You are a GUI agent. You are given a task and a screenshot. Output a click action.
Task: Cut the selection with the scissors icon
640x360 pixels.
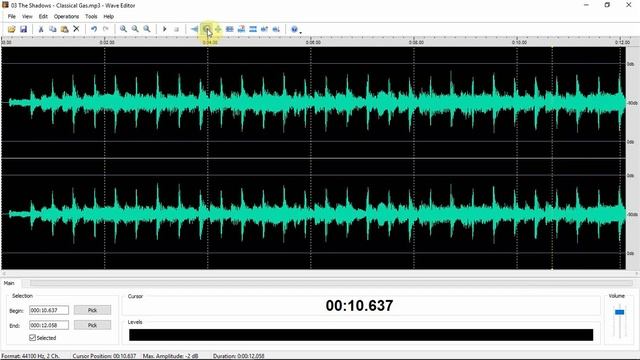41,29
